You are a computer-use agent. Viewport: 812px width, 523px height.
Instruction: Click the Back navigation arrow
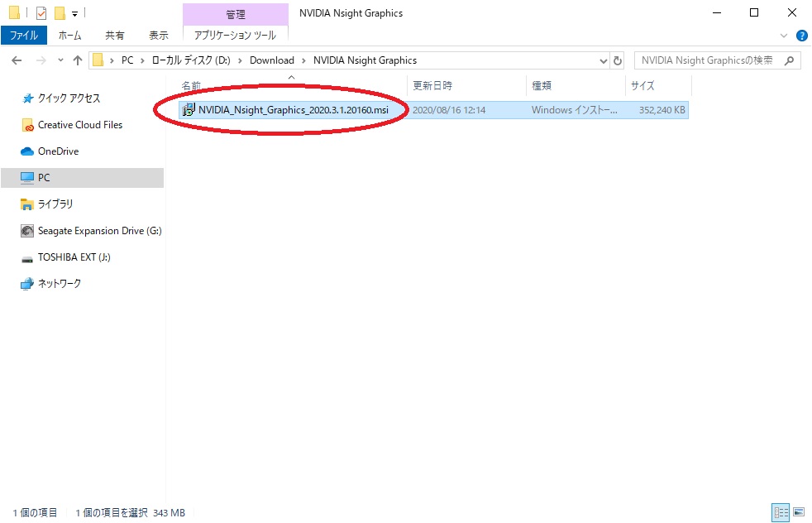17,60
